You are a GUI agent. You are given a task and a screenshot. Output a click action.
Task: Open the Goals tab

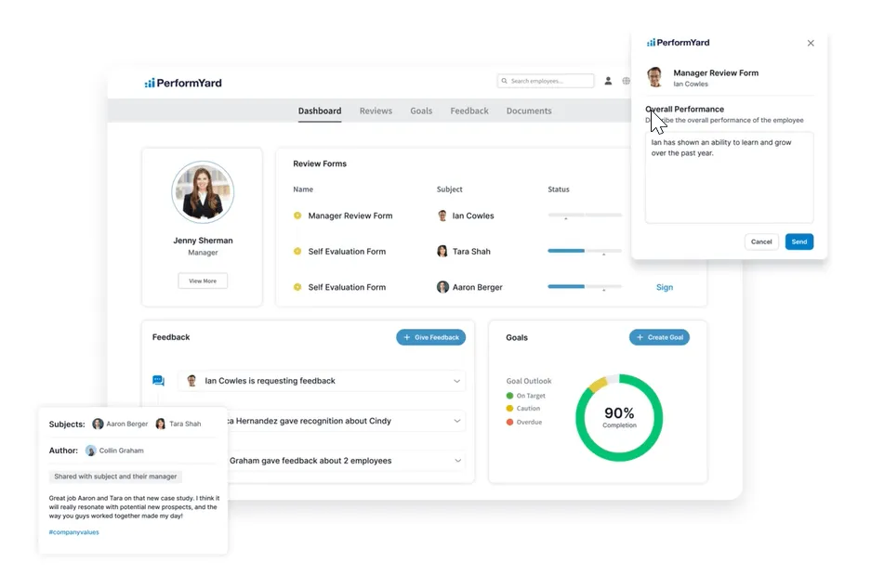point(421,111)
